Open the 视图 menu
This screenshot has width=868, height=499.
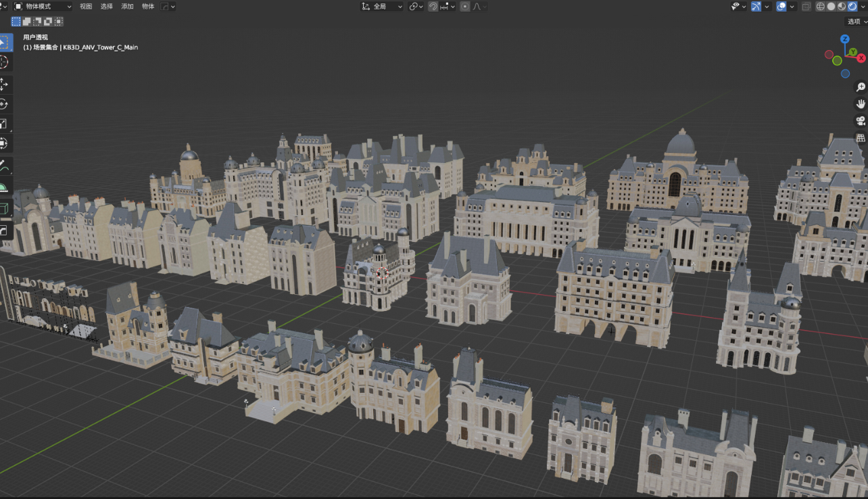[x=86, y=6]
